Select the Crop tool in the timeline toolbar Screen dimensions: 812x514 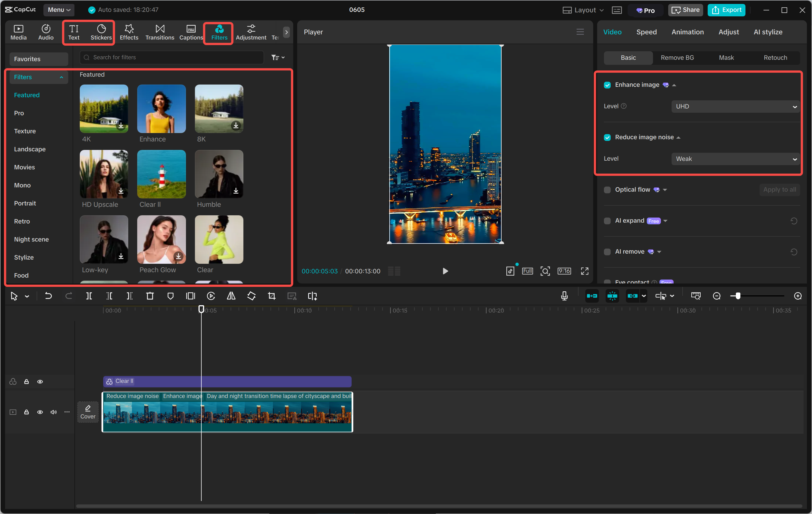click(272, 296)
